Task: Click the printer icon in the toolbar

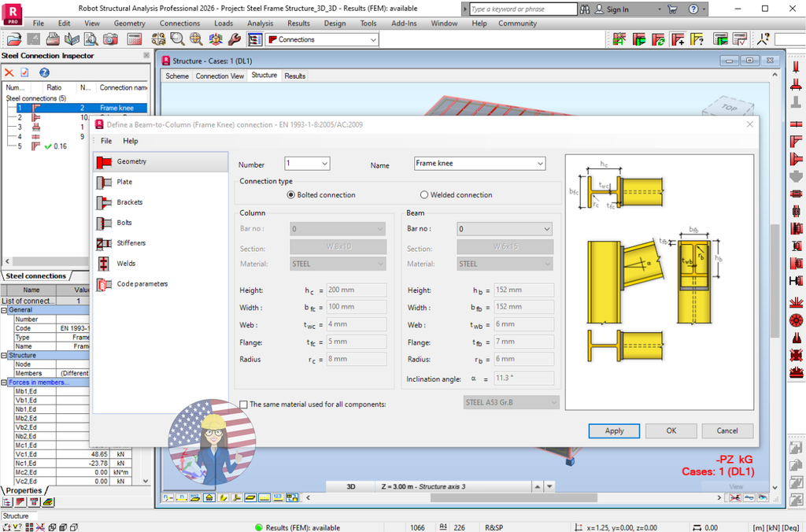Action: coord(52,39)
